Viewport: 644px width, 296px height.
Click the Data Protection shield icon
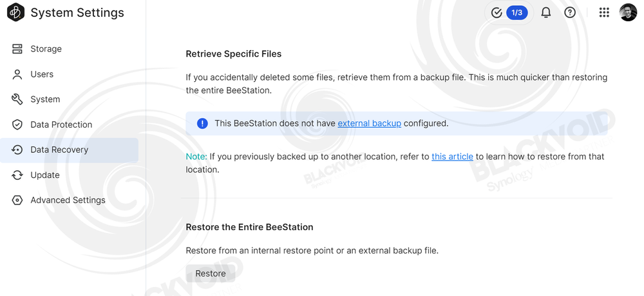pyautogui.click(x=17, y=124)
